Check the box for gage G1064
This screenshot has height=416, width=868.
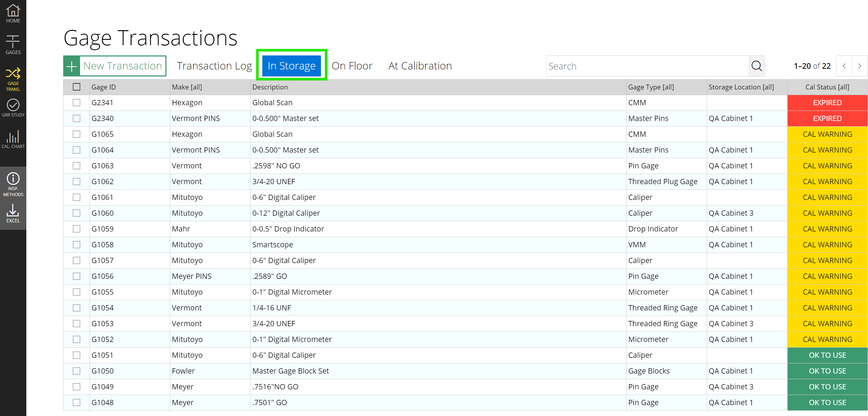click(77, 150)
